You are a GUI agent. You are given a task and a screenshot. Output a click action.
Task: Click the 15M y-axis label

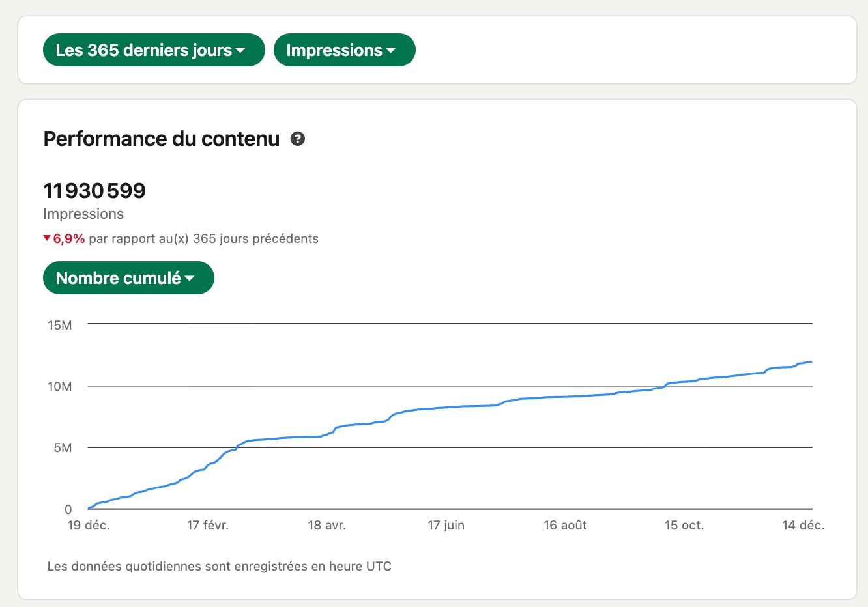pos(60,325)
